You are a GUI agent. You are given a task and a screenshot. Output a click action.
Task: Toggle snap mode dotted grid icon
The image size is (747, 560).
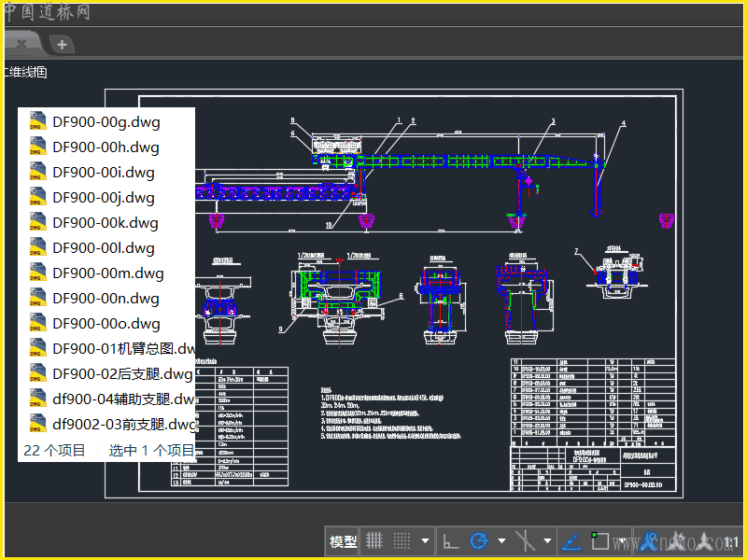[402, 540]
